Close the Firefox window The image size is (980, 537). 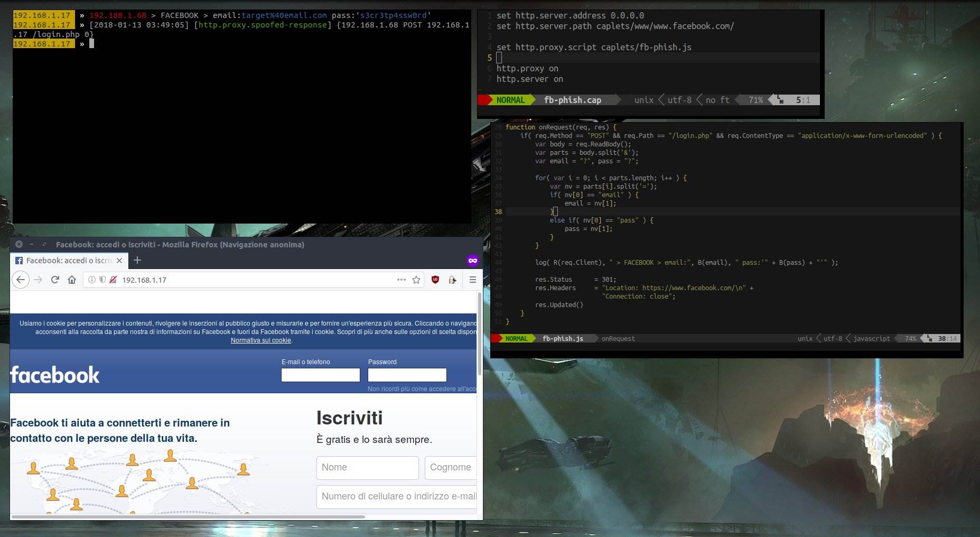point(19,244)
